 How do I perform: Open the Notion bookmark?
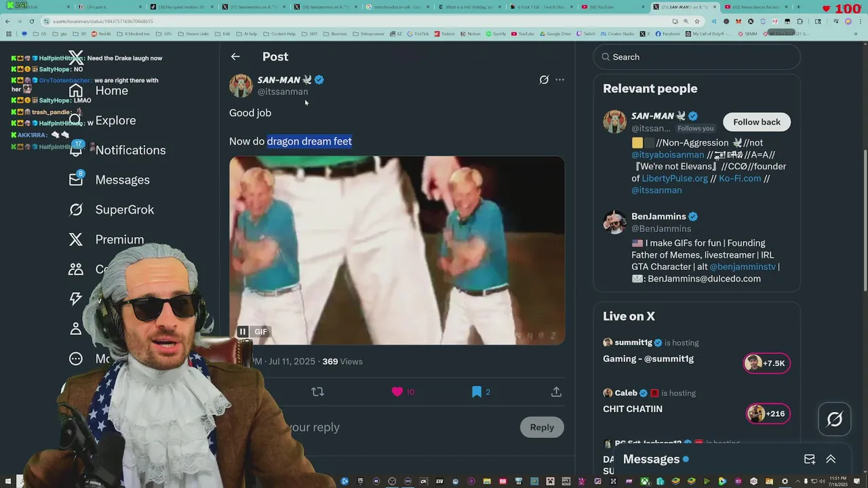(470, 34)
